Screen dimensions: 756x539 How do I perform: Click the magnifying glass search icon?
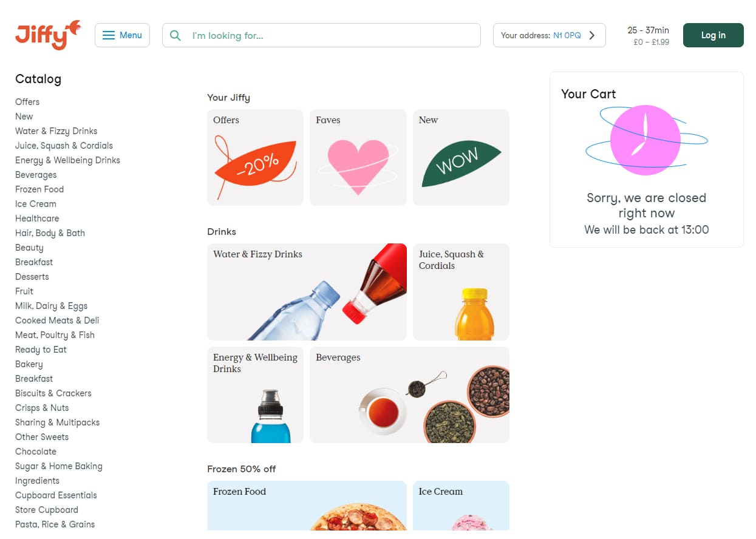click(x=175, y=36)
